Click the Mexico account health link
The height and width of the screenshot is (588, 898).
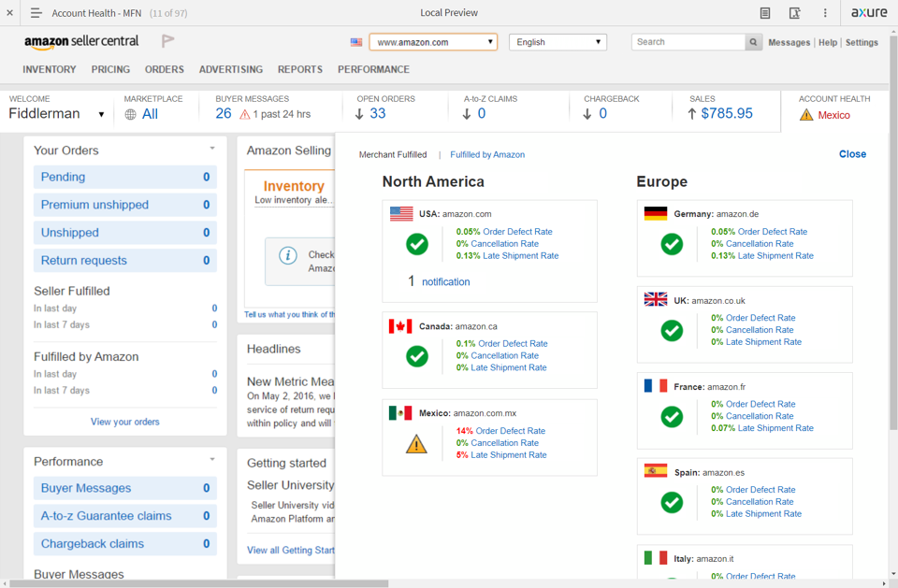click(x=833, y=115)
